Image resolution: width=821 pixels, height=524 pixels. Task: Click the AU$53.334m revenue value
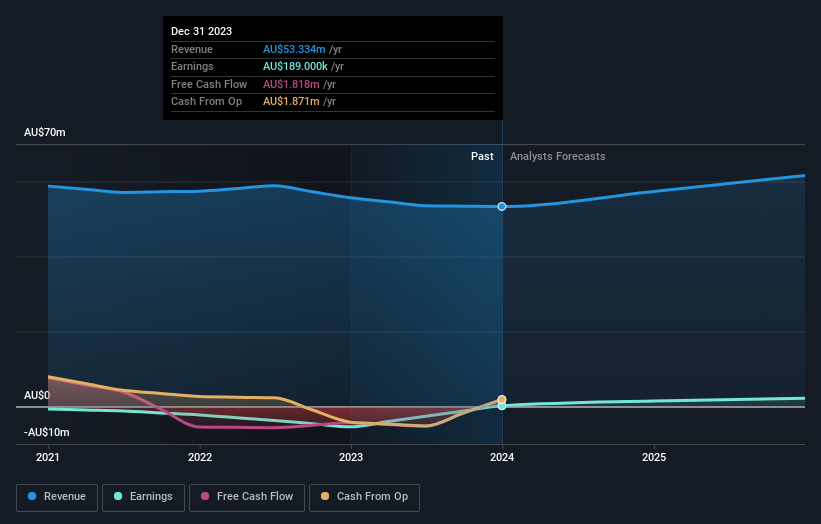click(x=294, y=49)
